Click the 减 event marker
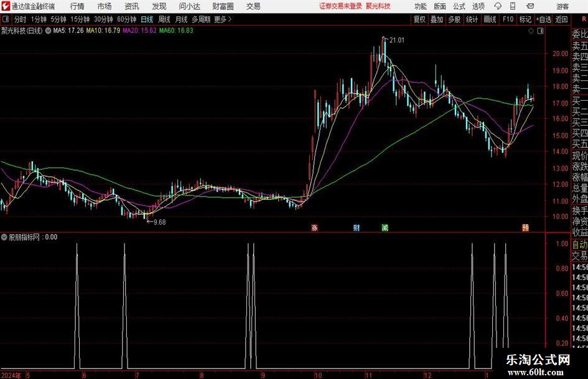 [385, 227]
